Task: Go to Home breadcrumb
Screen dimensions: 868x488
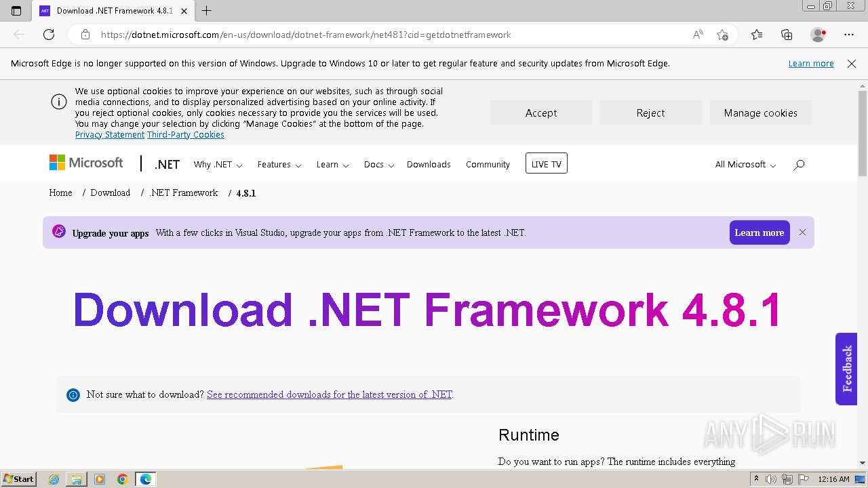Action: (x=60, y=193)
